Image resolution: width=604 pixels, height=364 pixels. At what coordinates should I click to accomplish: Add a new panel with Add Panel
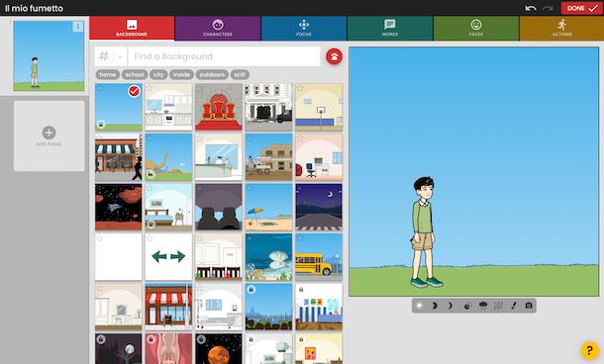point(49,136)
